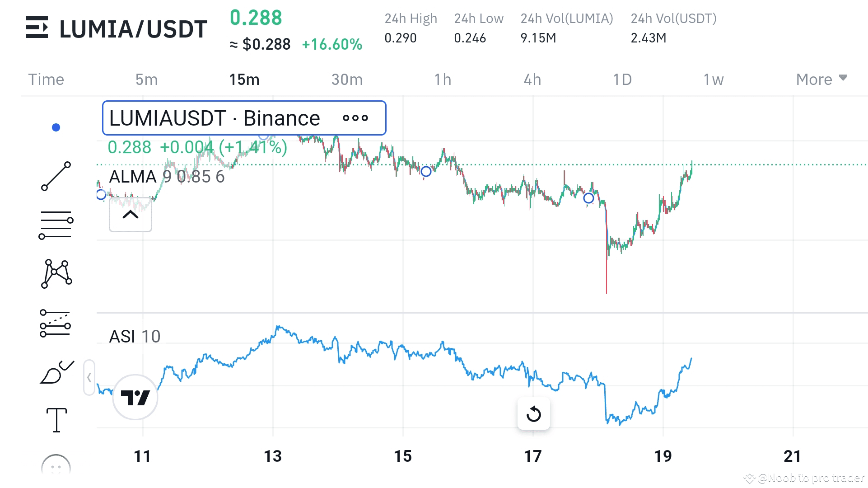Image resolution: width=868 pixels, height=488 pixels.
Task: Click the TradingView logo badge
Action: (x=135, y=398)
